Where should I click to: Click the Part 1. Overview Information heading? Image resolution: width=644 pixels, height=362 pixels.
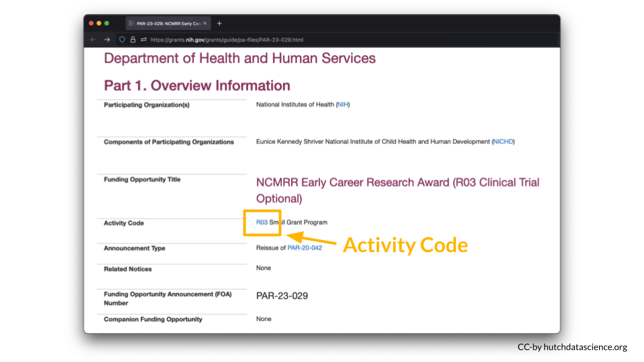[x=197, y=86]
